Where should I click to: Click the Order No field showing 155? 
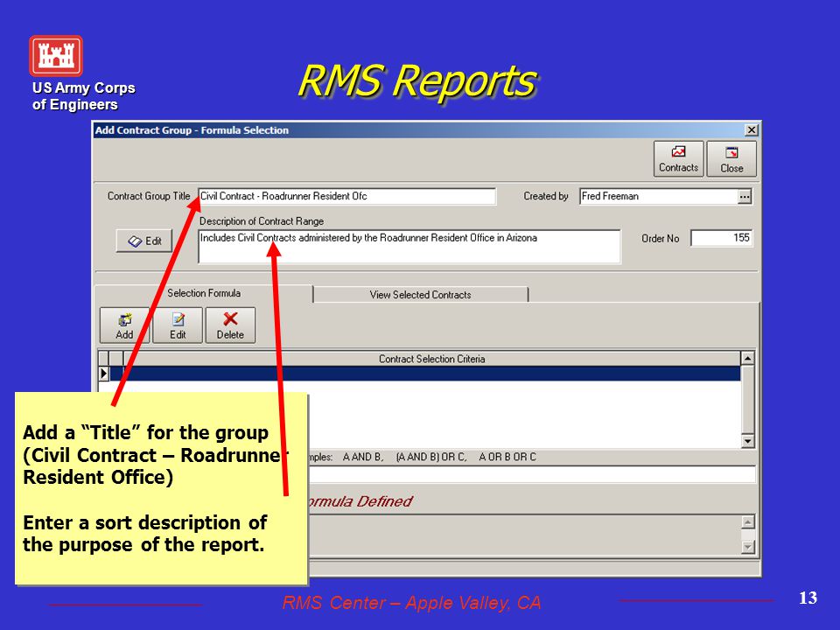pyautogui.click(x=722, y=238)
